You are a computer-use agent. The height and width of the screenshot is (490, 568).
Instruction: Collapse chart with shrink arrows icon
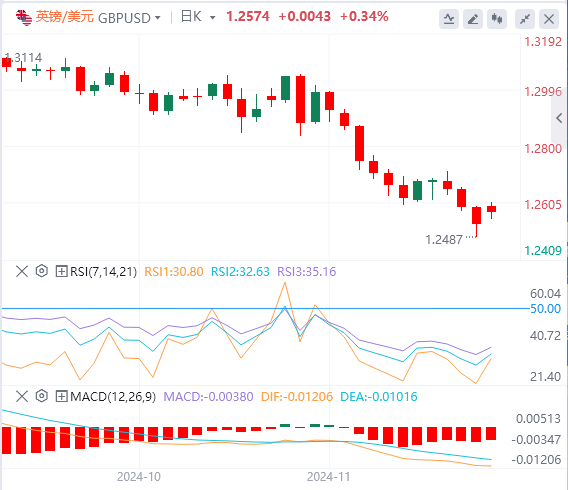click(x=525, y=19)
